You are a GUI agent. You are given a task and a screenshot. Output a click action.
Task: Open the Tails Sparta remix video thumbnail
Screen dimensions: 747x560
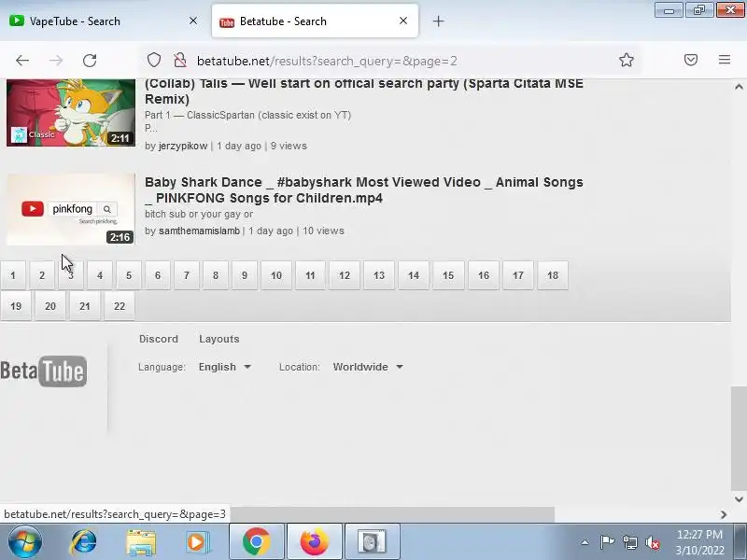(x=71, y=112)
